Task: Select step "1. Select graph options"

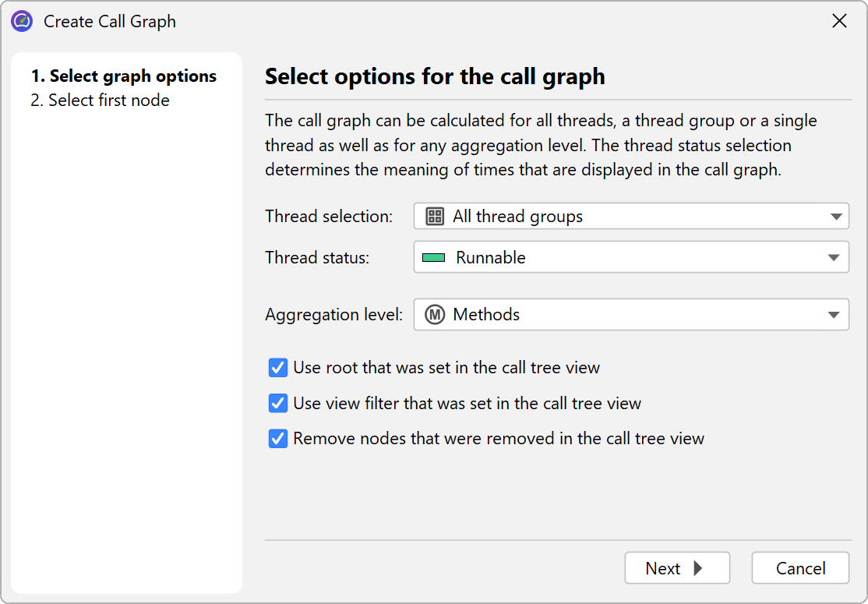Action: (124, 76)
